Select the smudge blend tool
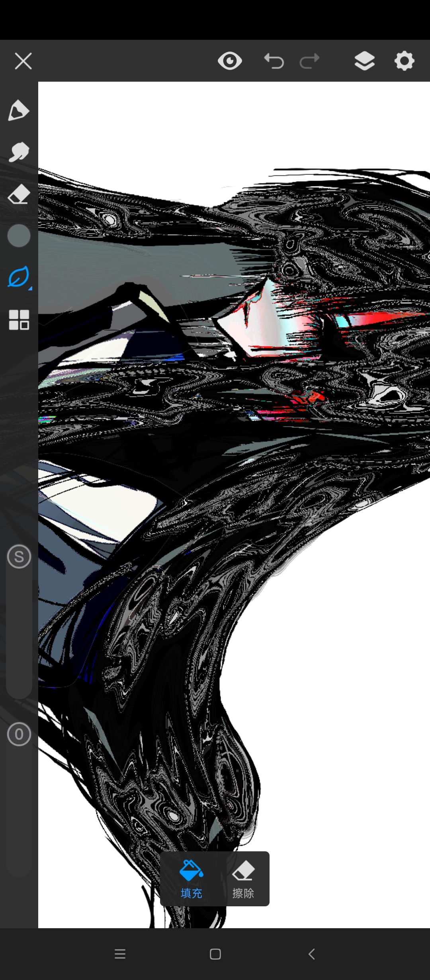 click(19, 152)
